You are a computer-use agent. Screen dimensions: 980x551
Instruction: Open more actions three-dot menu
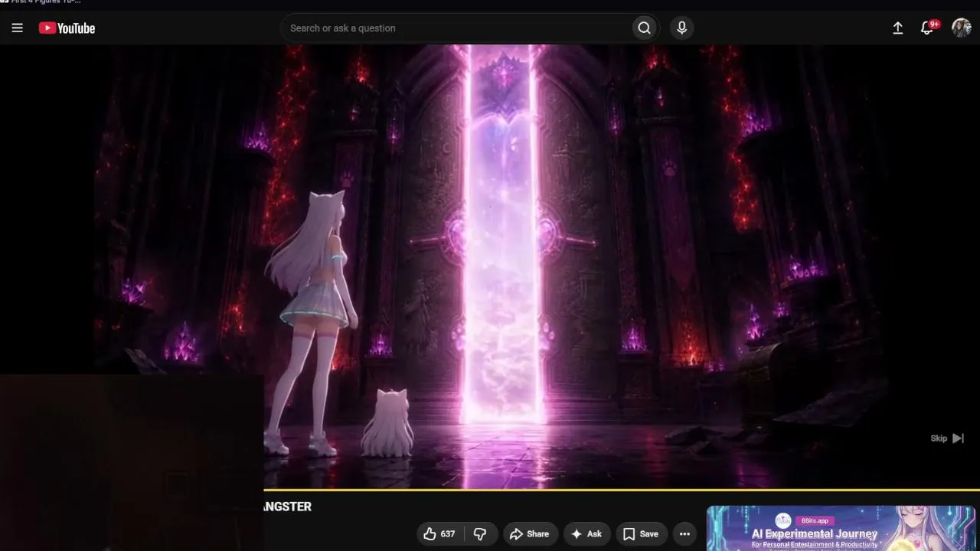tap(684, 534)
